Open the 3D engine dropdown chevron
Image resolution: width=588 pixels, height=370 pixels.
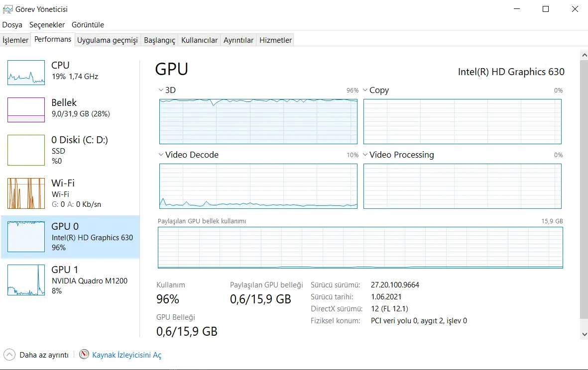161,90
